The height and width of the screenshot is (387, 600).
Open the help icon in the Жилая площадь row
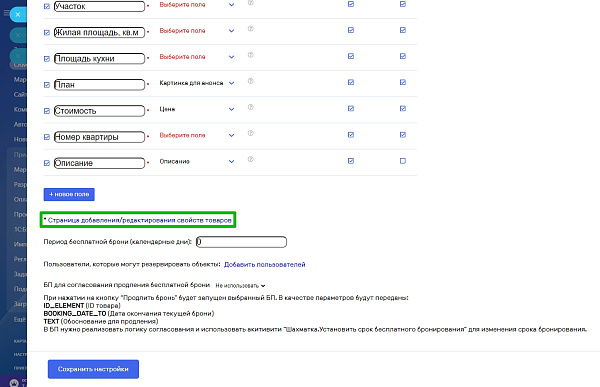click(x=251, y=29)
